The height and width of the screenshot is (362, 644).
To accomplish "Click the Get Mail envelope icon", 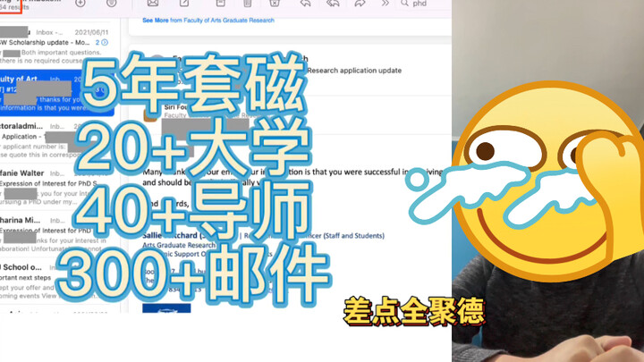I will coord(153,5).
